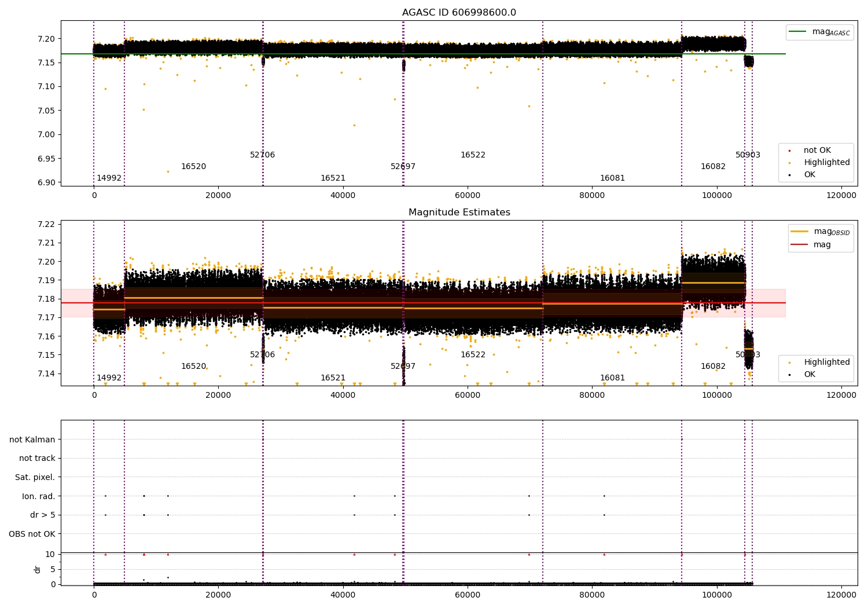868x608 pixels.
Task: Click y-axis tick 7.18 on Magnitude Estimates plot
Action: click(x=47, y=299)
